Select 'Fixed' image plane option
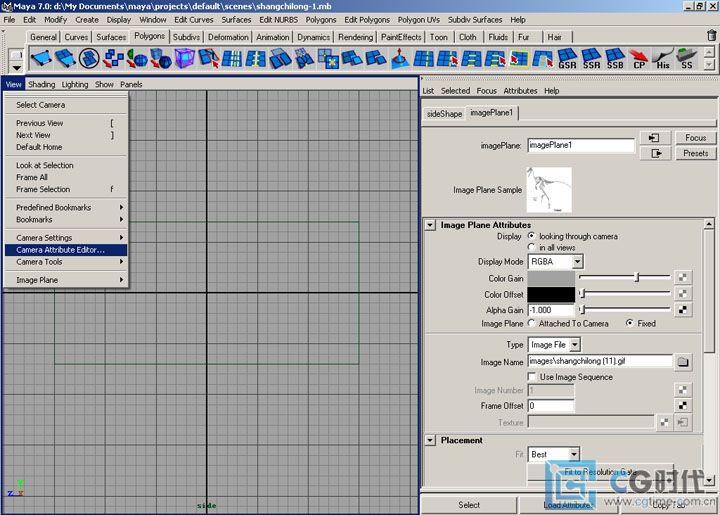This screenshot has height=515, width=720. [630, 323]
